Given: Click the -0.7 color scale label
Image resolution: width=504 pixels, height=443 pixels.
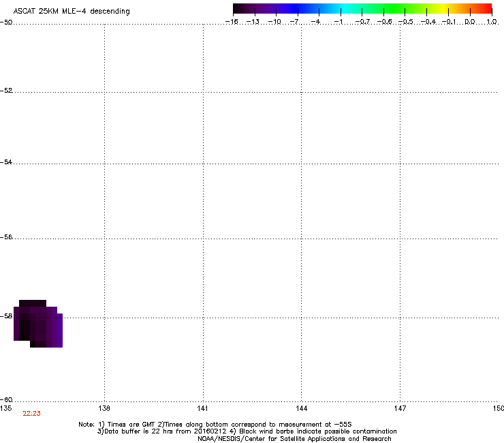Looking at the screenshot, I should (362, 22).
